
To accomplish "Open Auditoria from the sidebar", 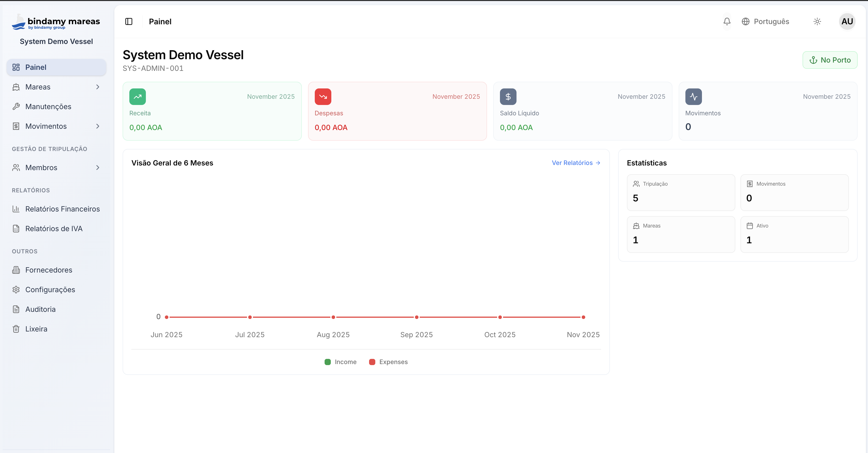I will click(40, 309).
